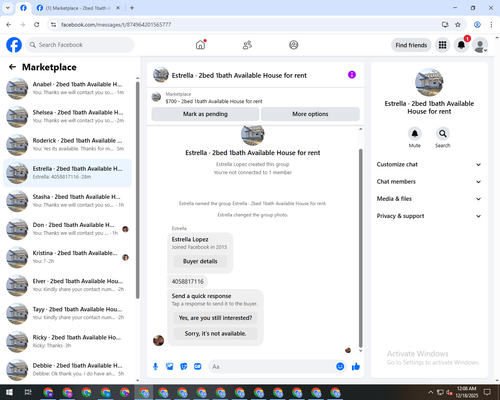
Task: Open the emoji picker
Action: click(x=340, y=367)
